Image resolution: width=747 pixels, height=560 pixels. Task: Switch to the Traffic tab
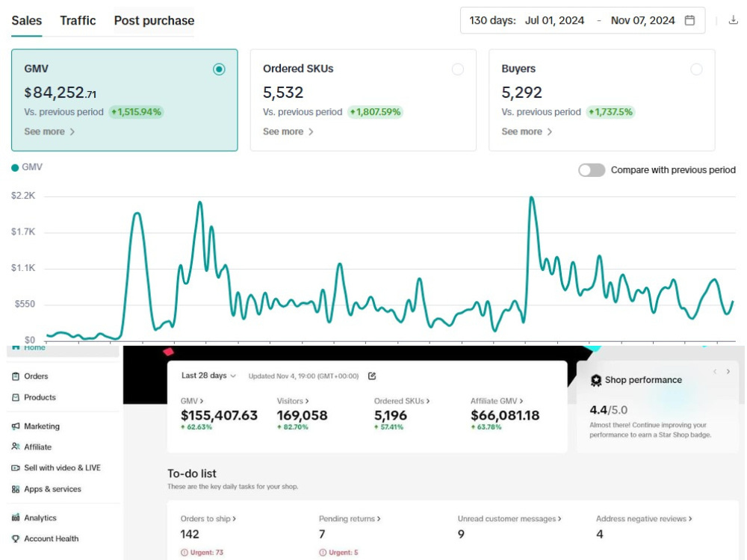78,20
